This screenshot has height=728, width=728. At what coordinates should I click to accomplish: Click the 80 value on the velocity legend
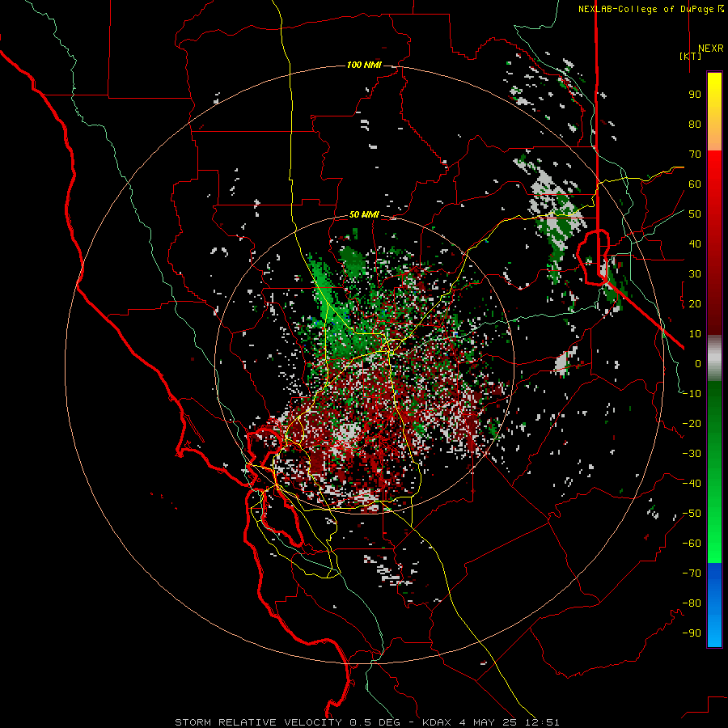[x=695, y=125]
